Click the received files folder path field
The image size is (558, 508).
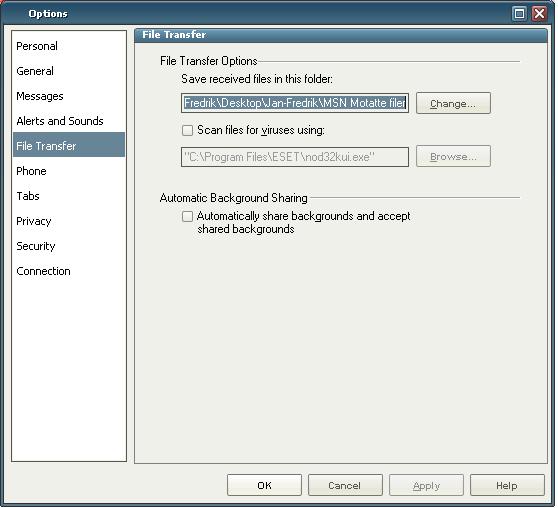pyautogui.click(x=295, y=103)
